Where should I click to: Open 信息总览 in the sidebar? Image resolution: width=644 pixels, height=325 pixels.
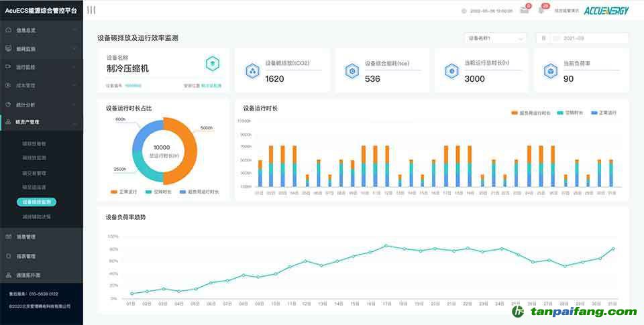(x=41, y=30)
